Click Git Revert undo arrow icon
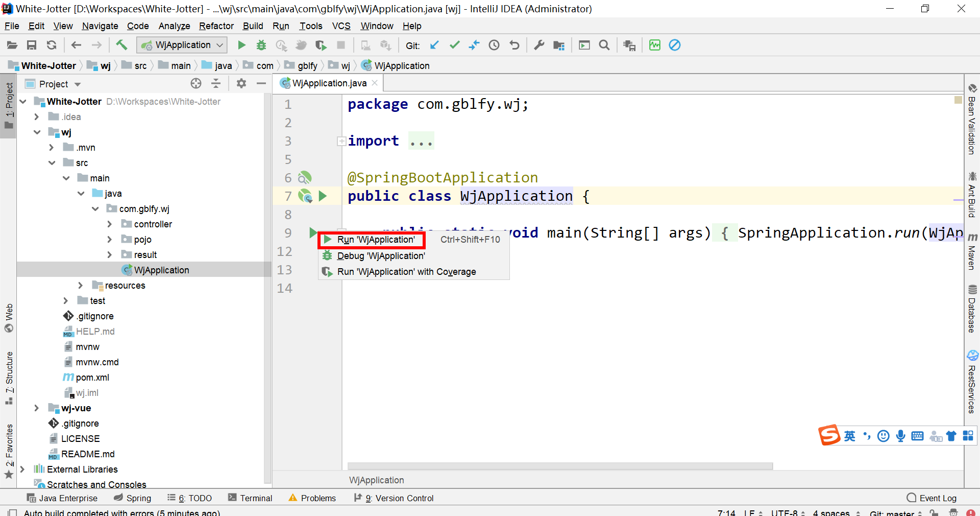 (514, 45)
